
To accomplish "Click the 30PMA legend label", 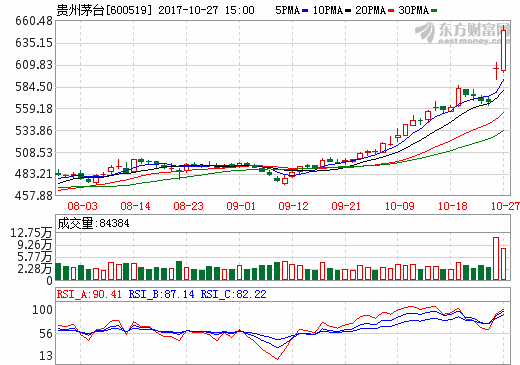I will point(414,10).
